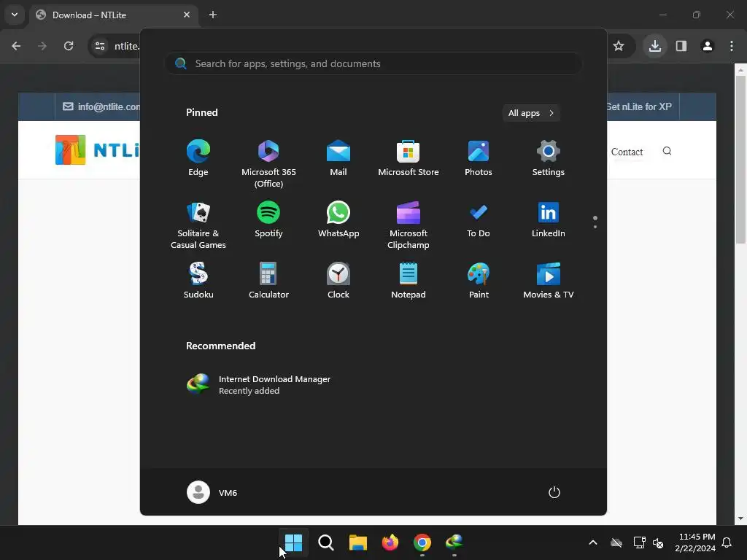Show hidden system tray icons

pyautogui.click(x=593, y=542)
